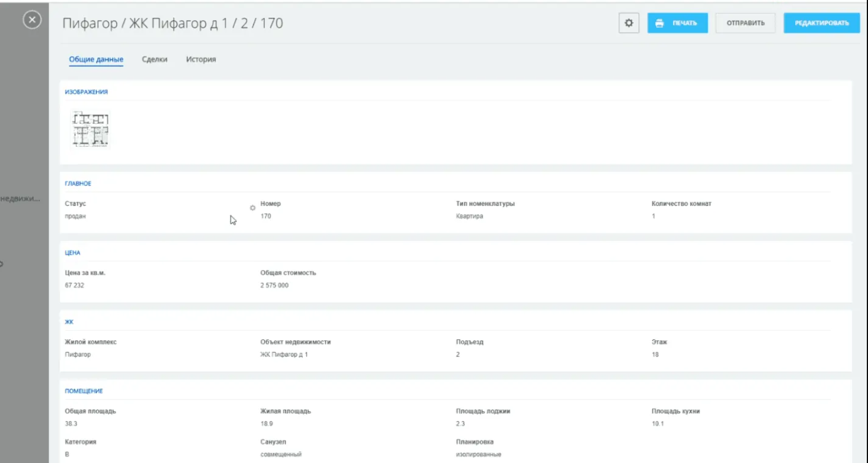Screen dimensions: 868x463
Task: Click the page title Пифагор / ЖК Пифагор
Action: coord(172,24)
